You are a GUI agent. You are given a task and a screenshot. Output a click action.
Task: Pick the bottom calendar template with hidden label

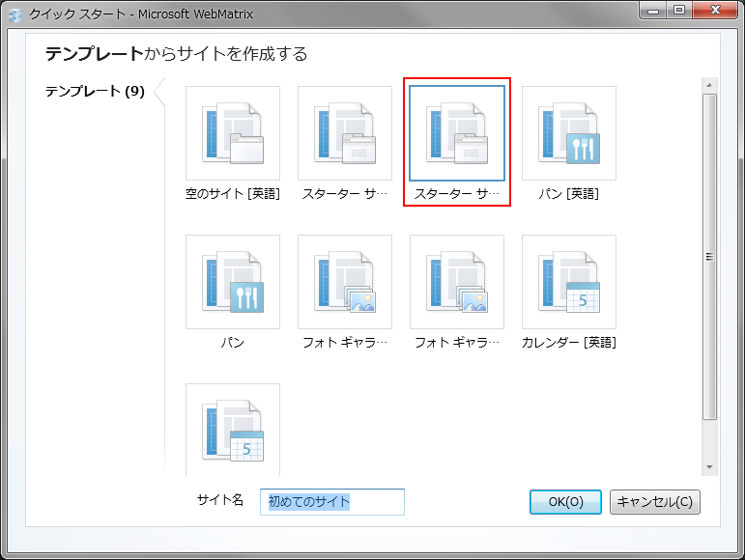coord(233,430)
